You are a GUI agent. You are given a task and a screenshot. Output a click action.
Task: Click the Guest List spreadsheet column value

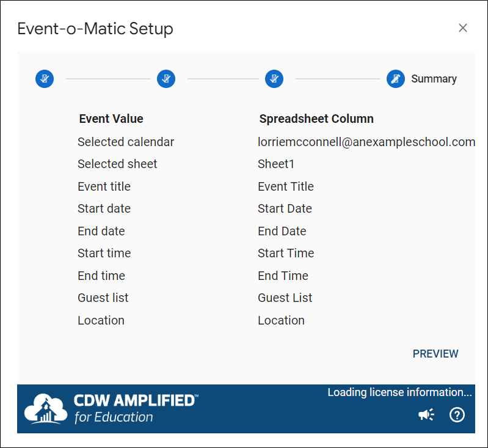tap(285, 298)
